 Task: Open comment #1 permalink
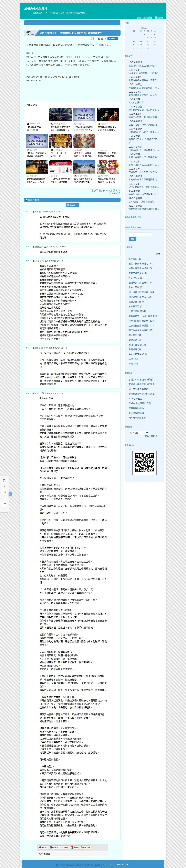(27, 212)
